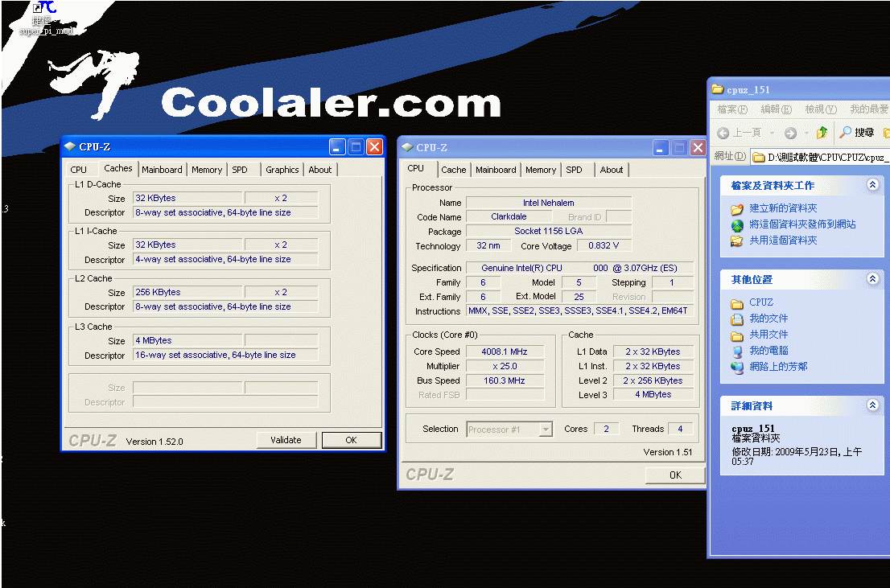
Task: Open the Back button history dropdown arrow
Action: [772, 133]
